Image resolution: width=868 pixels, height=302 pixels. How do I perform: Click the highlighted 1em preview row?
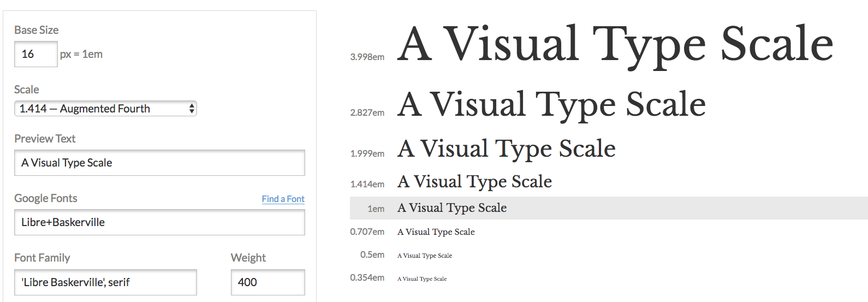coord(609,208)
